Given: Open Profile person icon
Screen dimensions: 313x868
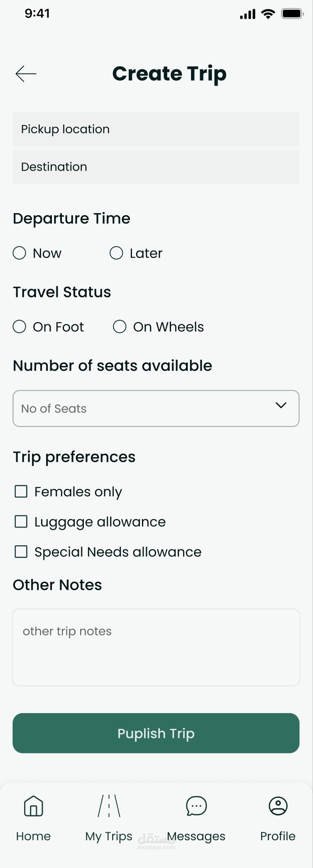Looking at the screenshot, I should (x=278, y=806).
